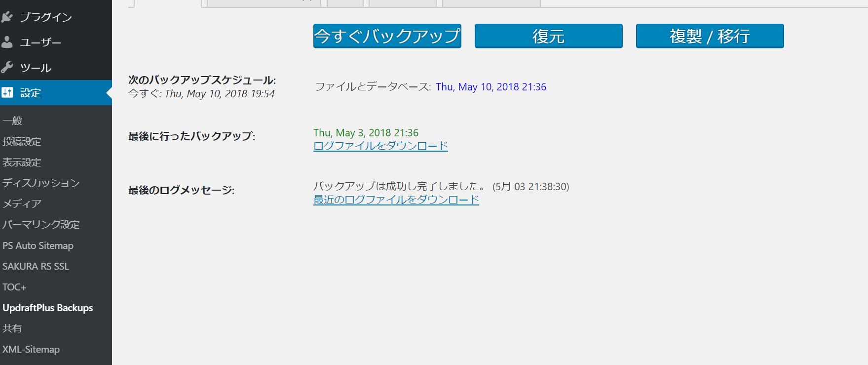Image resolution: width=868 pixels, height=365 pixels.
Task: Click current time text May 10, 2018 19:54
Action: 220,94
